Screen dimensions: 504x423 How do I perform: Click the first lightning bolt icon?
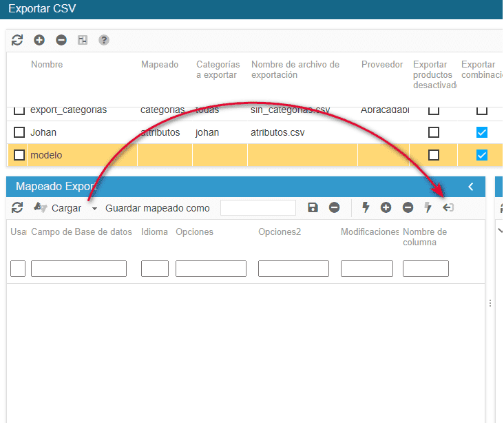(x=366, y=207)
